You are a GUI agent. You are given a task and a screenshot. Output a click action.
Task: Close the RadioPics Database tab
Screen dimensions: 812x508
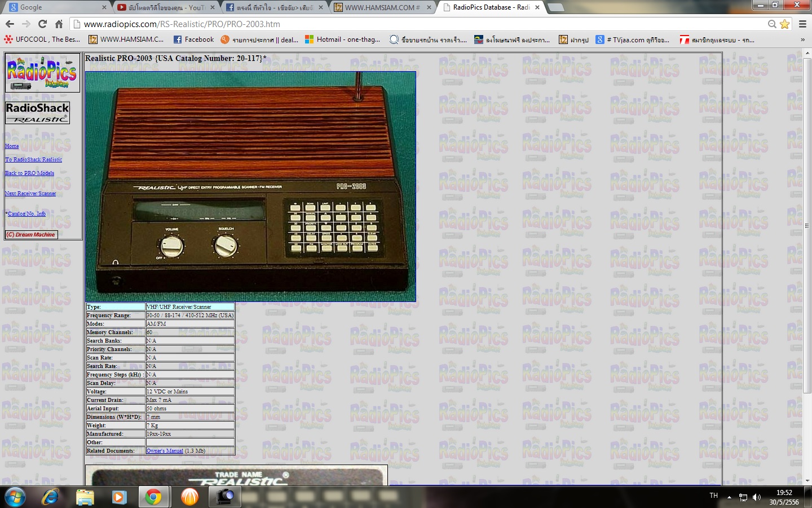point(537,7)
